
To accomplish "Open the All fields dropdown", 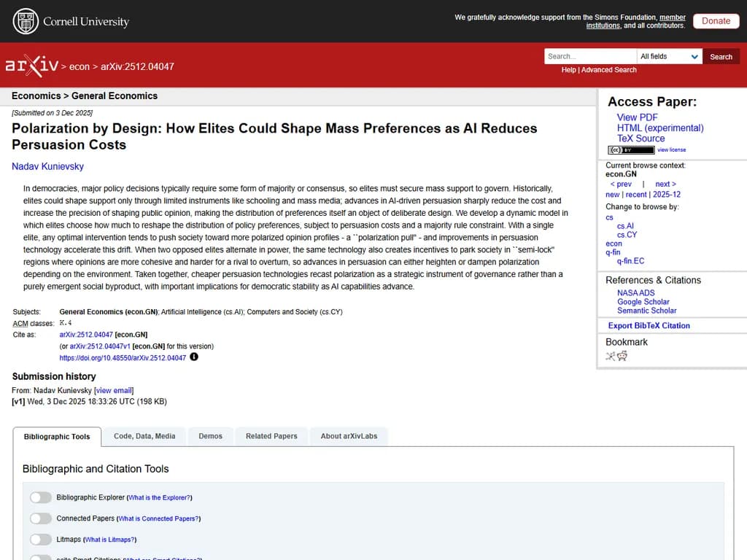I will tap(668, 56).
